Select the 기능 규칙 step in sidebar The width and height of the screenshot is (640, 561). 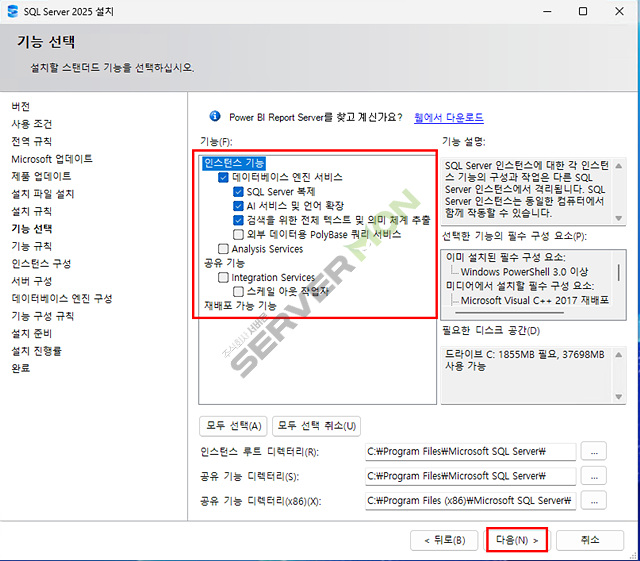31,246
